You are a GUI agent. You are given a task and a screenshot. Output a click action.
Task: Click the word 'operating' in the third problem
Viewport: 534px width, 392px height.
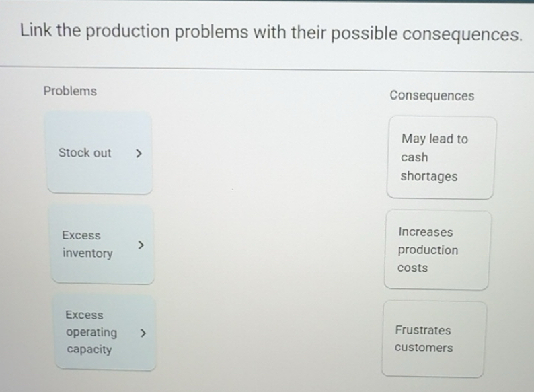tap(91, 332)
